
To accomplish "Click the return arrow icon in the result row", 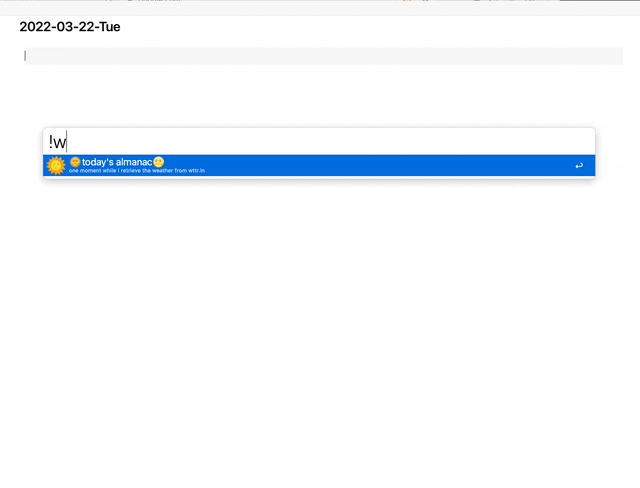I will coord(579,166).
